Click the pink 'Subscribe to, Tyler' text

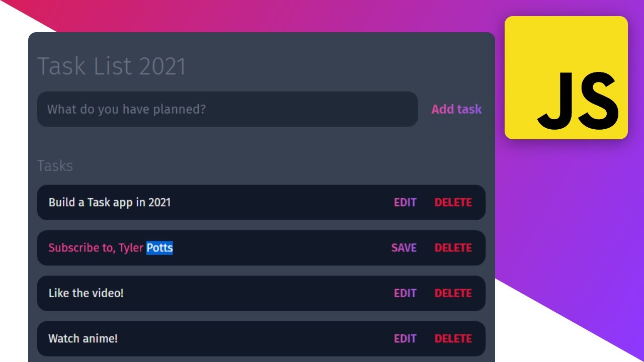point(96,248)
